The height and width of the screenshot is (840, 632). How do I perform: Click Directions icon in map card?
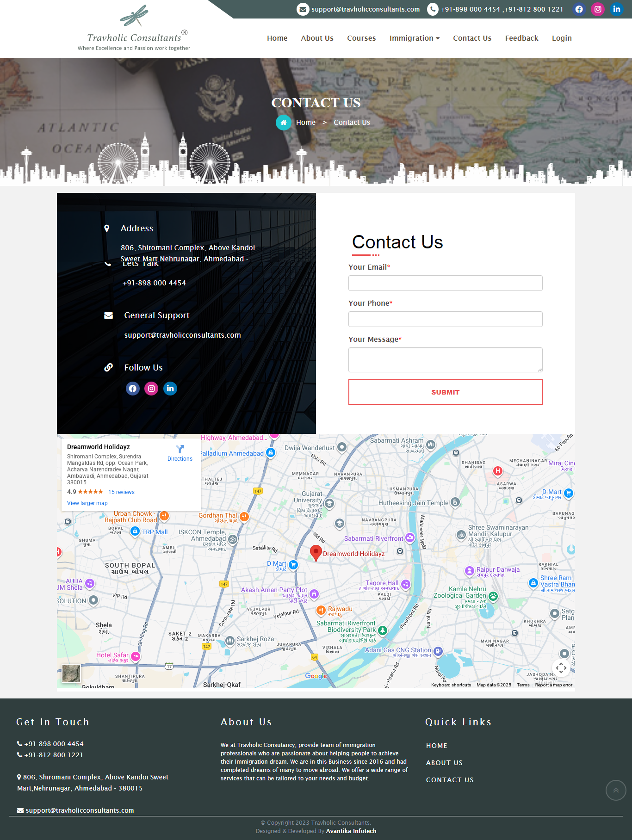coord(180,449)
